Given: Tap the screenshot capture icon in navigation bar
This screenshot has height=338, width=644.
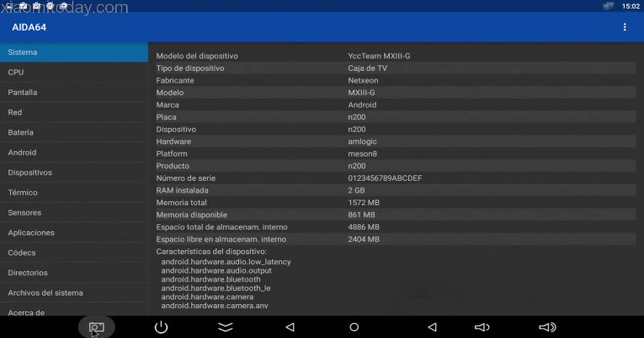Looking at the screenshot, I should click(x=97, y=326).
